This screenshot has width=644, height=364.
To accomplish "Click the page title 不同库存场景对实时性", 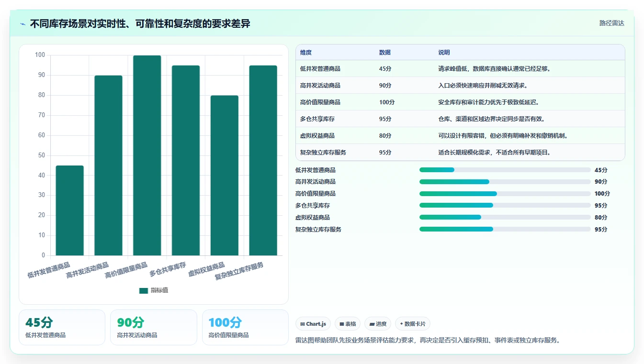I will pos(140,24).
